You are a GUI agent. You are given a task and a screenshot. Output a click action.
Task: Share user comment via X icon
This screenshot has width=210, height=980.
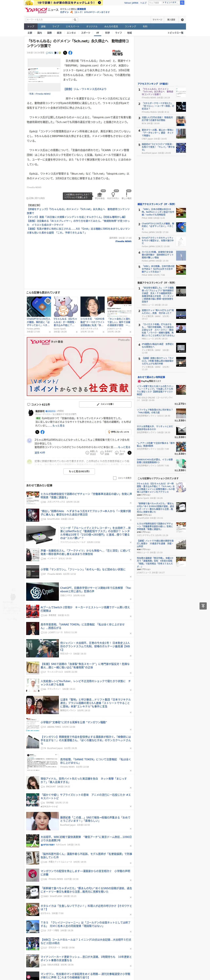[x=129, y=453]
